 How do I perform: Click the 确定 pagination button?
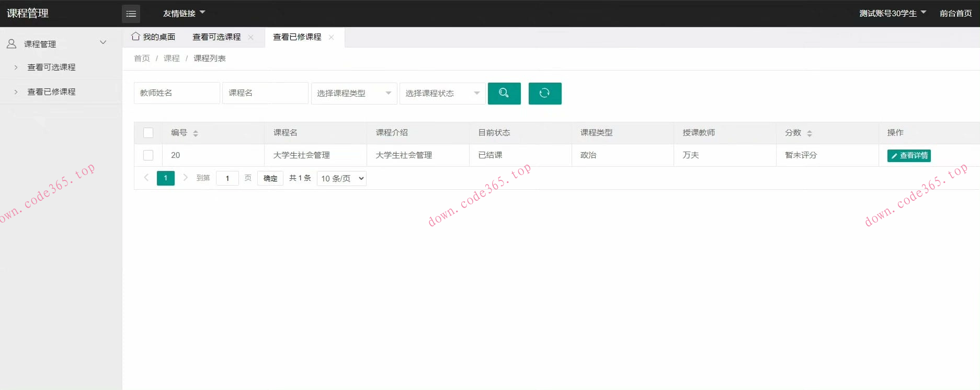click(x=270, y=178)
